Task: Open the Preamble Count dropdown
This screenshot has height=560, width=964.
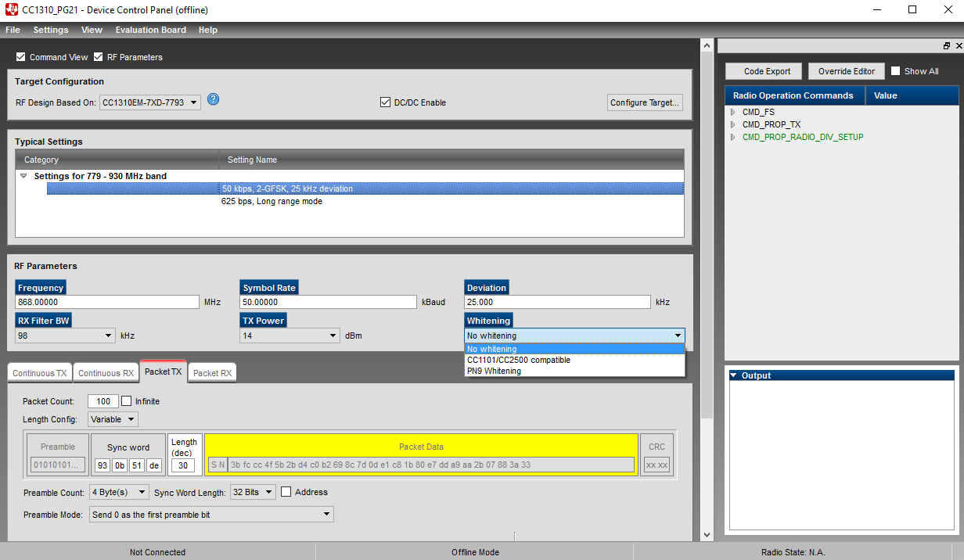Action: 119,492
